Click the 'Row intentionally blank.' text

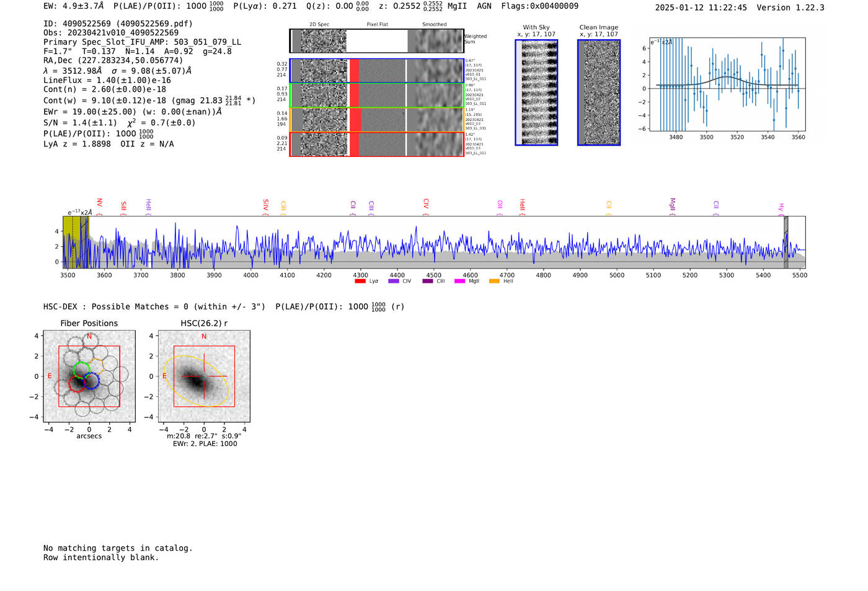(x=101, y=558)
